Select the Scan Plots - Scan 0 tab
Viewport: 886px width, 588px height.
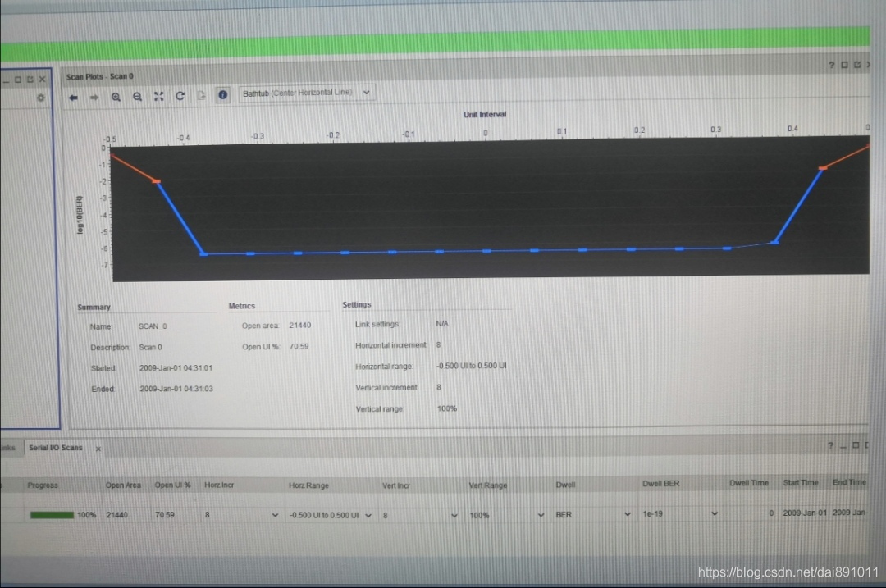pos(99,76)
